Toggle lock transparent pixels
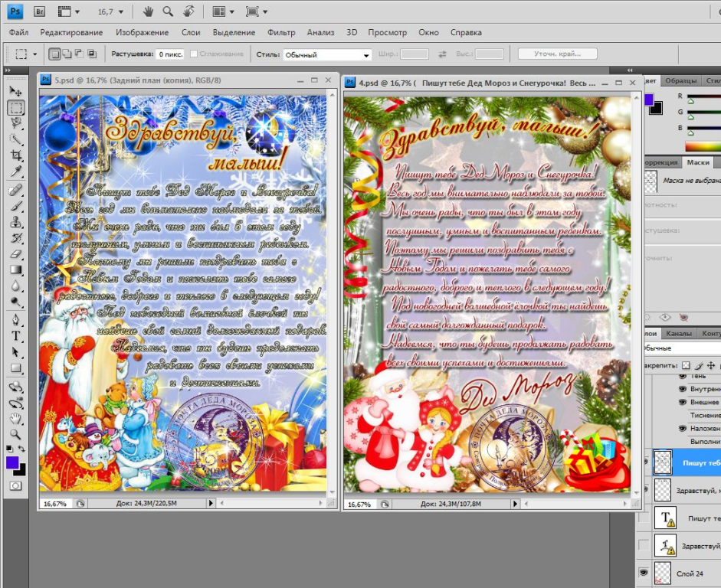Viewport: 721px width, 588px height. click(686, 366)
